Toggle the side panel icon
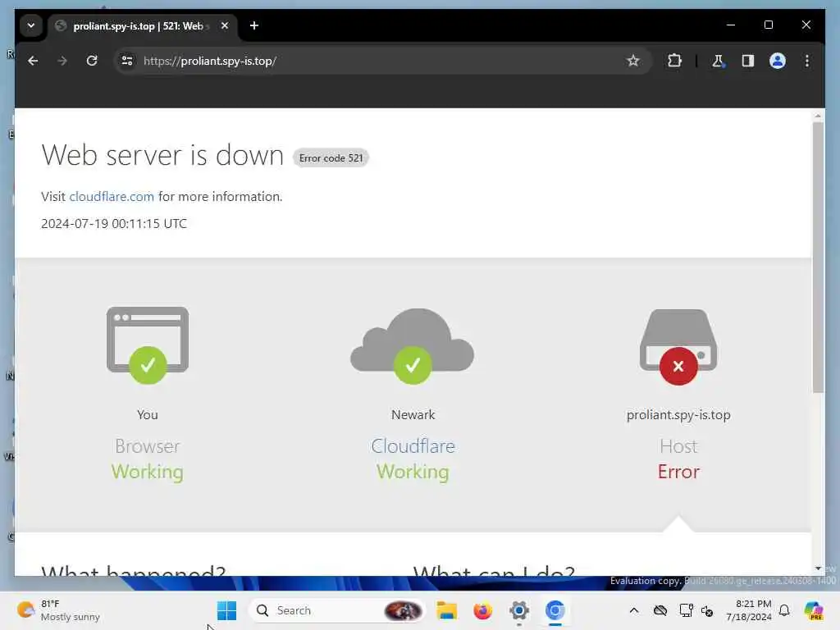 tap(748, 61)
